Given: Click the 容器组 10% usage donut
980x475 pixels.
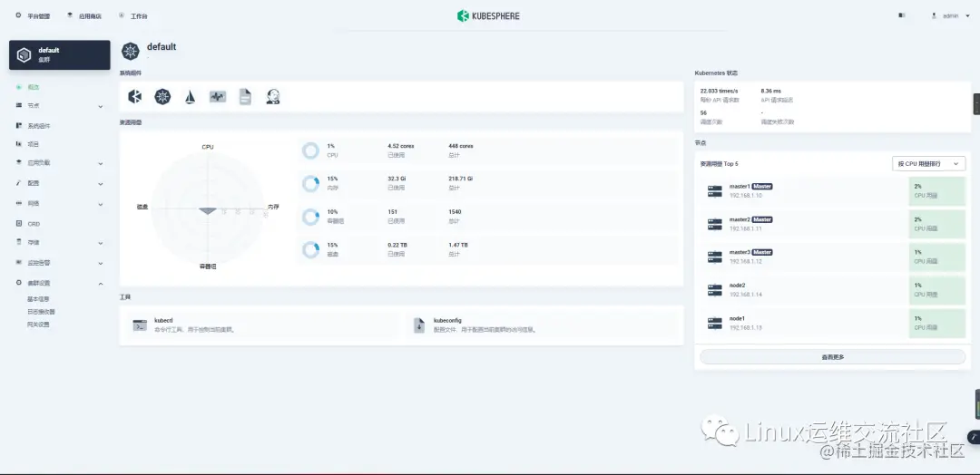Looking at the screenshot, I should (x=310, y=217).
